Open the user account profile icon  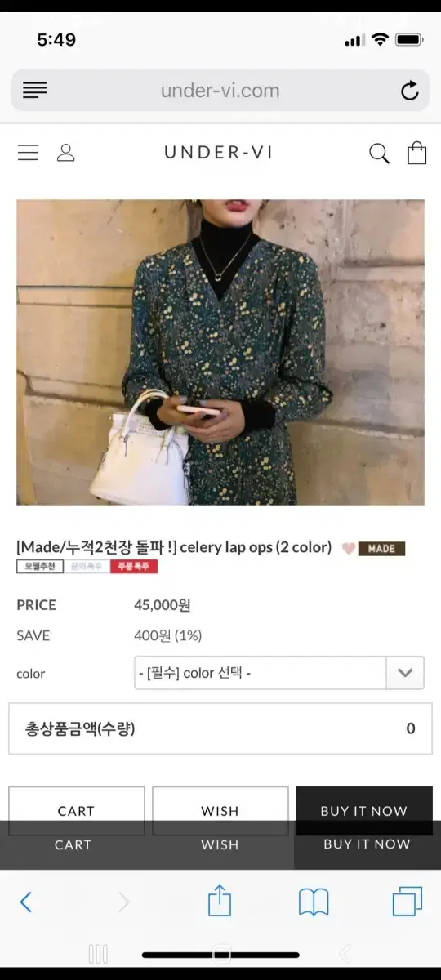(x=66, y=153)
